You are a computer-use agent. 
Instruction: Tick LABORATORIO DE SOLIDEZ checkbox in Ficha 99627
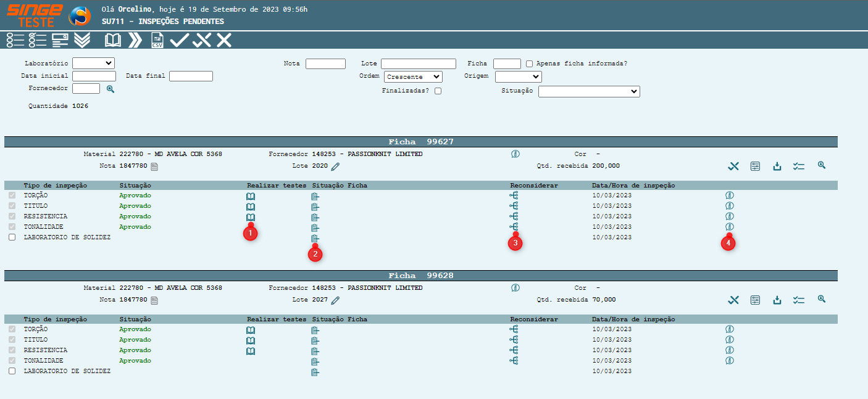pyautogui.click(x=12, y=237)
